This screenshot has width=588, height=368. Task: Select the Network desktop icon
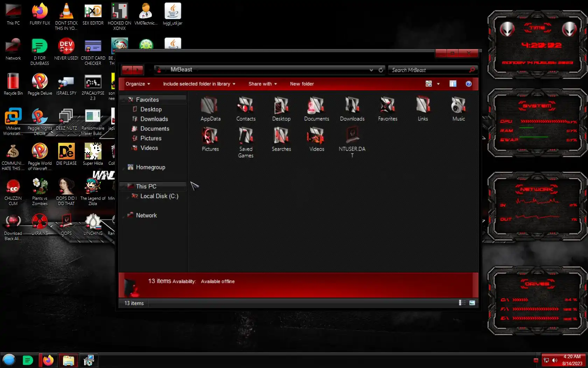[x=13, y=49]
